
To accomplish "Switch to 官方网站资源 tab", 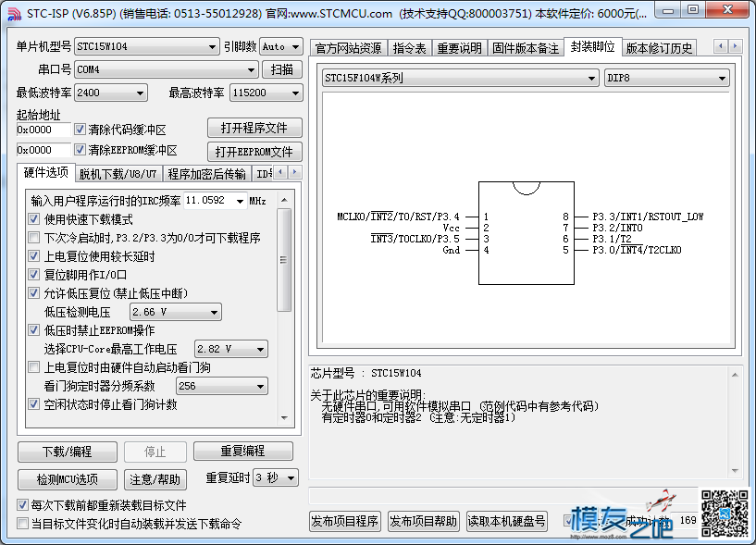I will pyautogui.click(x=348, y=48).
